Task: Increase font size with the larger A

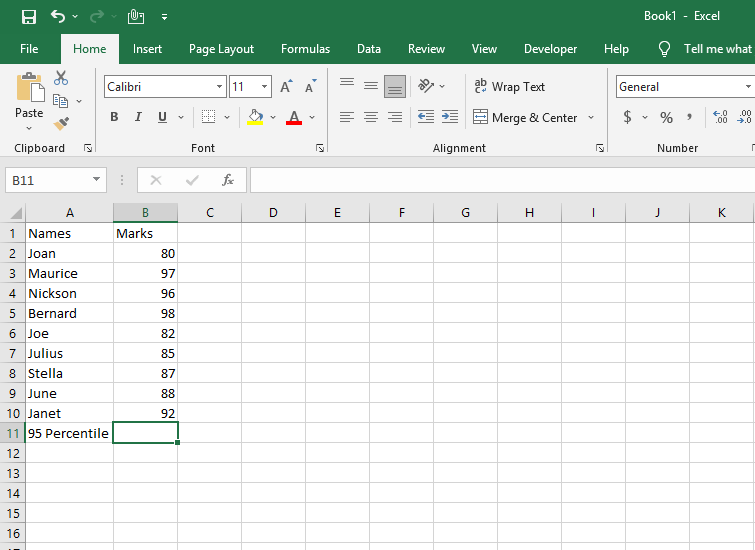Action: (x=286, y=86)
